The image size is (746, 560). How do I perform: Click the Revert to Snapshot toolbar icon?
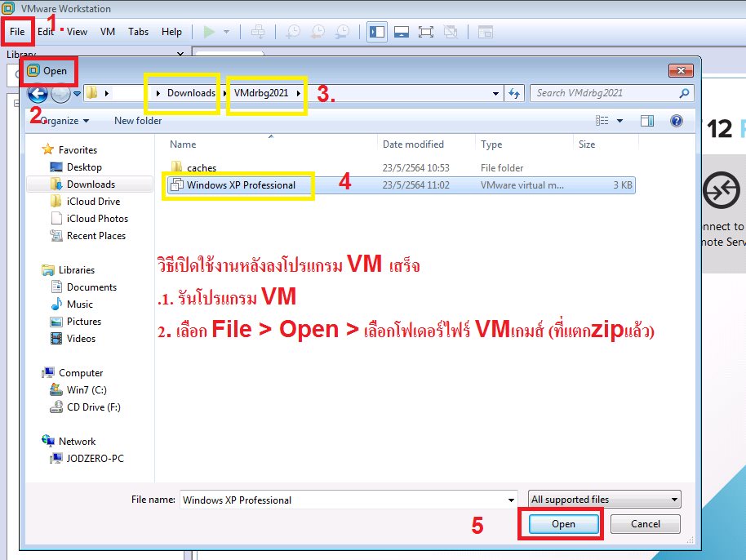point(317,32)
